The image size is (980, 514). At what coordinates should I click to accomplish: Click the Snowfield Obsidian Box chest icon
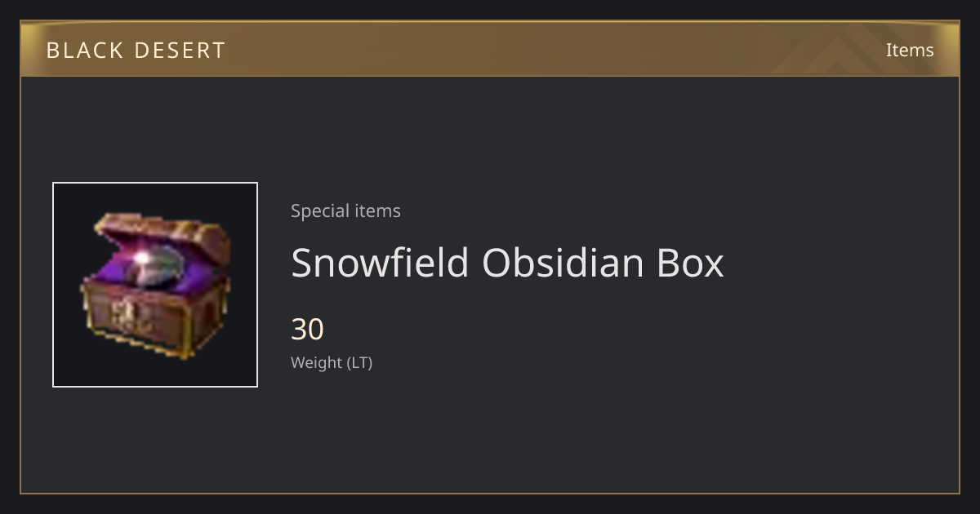pyautogui.click(x=155, y=286)
